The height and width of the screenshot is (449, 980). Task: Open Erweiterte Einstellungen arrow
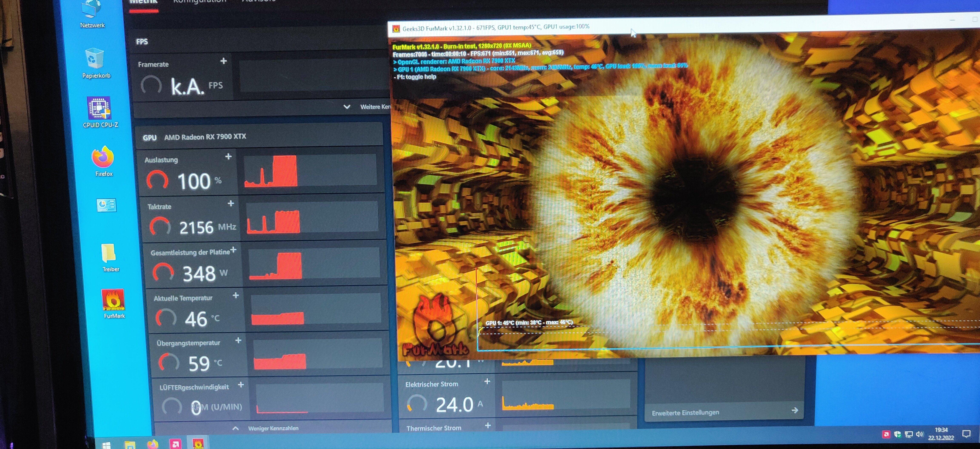795,410
